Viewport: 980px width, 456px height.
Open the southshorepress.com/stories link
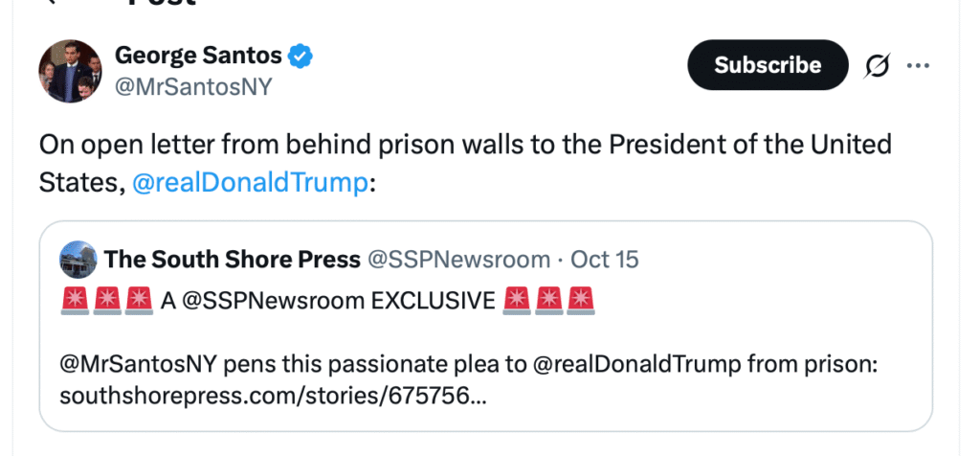point(272,397)
